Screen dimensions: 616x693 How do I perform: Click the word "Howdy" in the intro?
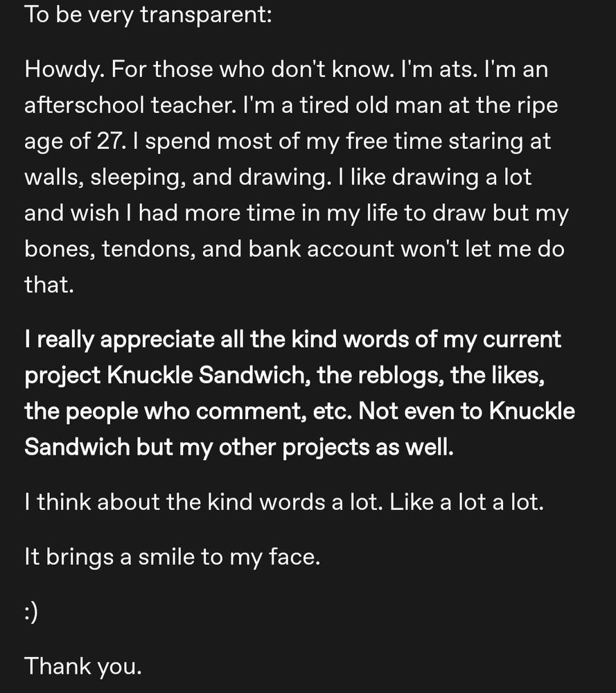click(64, 70)
